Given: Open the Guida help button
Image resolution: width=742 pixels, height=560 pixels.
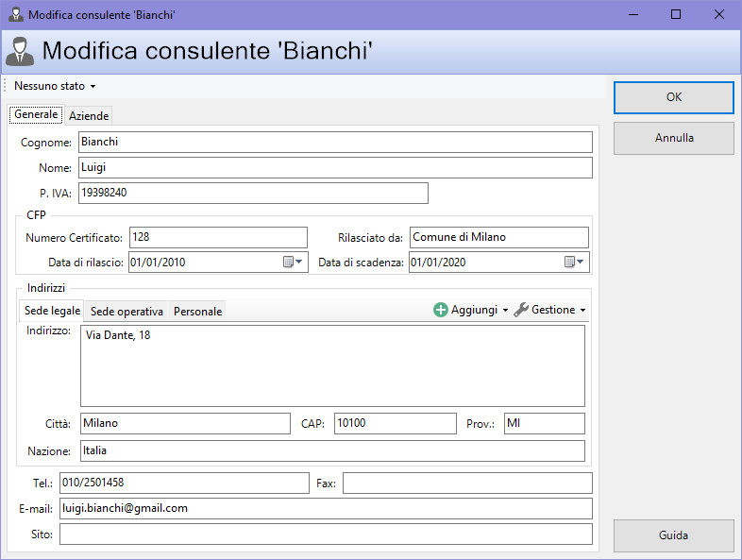Looking at the screenshot, I should pos(673,535).
